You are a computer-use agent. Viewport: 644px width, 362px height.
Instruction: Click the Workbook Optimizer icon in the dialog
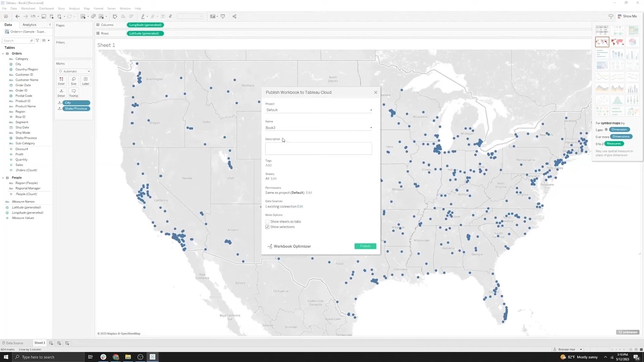(x=269, y=246)
